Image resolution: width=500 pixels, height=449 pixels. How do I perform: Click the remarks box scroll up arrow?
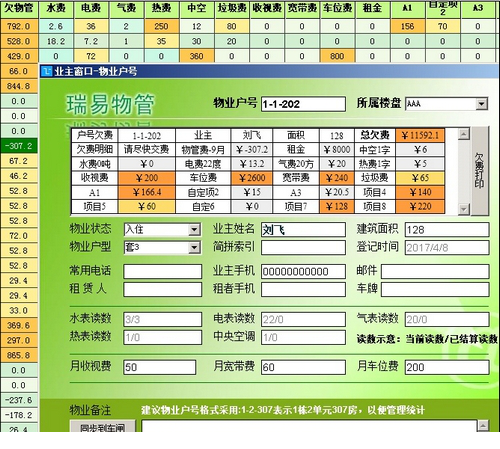point(483,425)
